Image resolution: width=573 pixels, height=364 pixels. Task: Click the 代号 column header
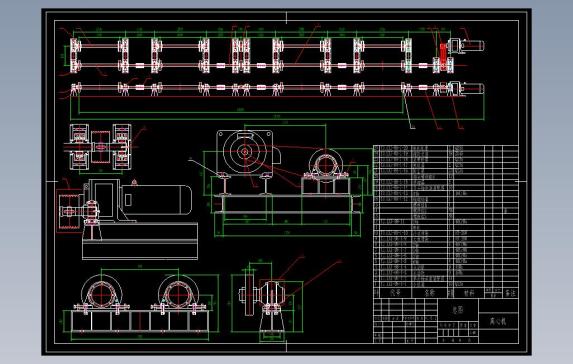click(395, 293)
